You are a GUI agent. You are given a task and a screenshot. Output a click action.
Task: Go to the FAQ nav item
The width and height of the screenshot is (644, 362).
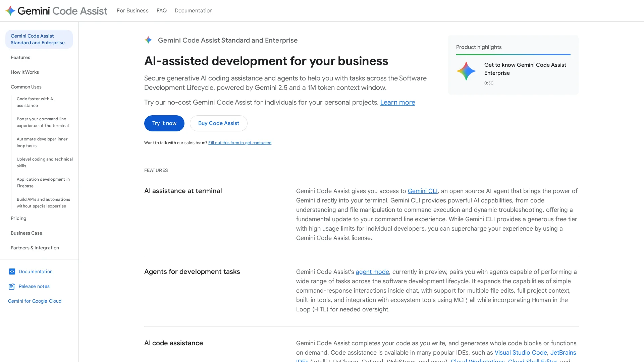(161, 10)
